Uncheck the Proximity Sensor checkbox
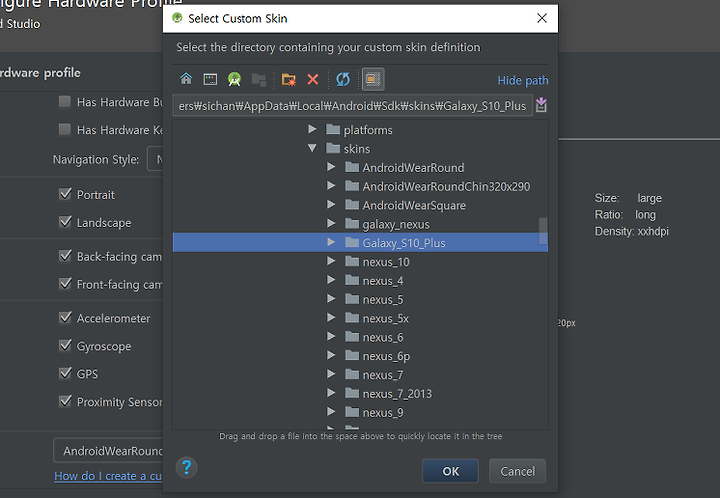720x498 pixels. (x=65, y=401)
